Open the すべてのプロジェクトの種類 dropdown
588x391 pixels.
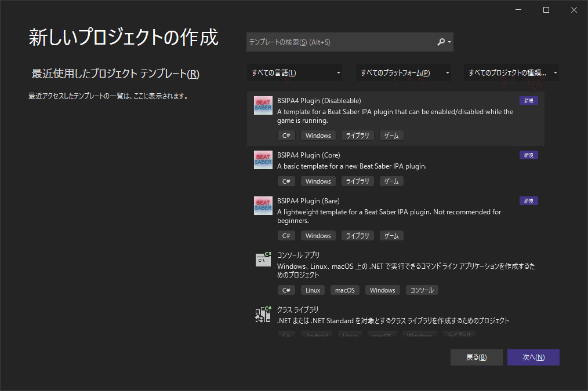[513, 72]
